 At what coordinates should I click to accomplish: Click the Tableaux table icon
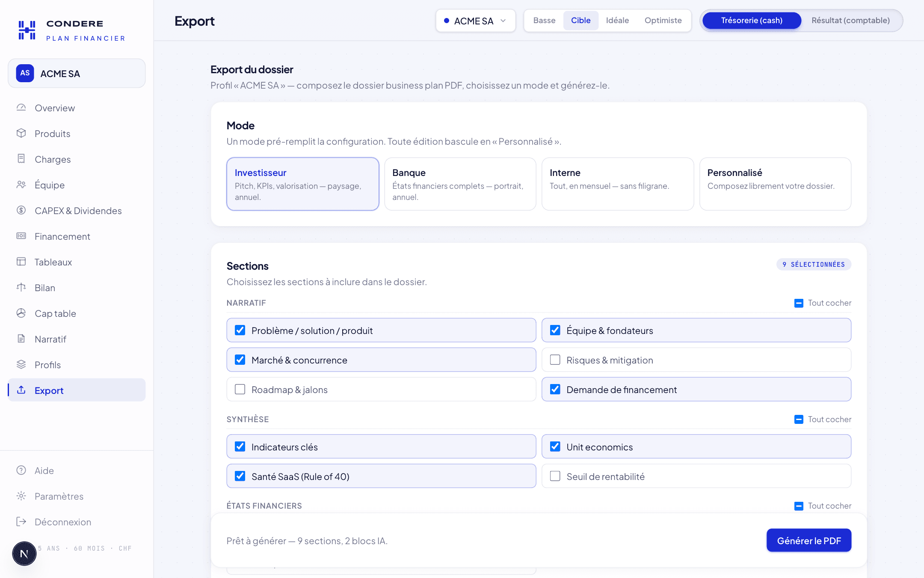[21, 262]
